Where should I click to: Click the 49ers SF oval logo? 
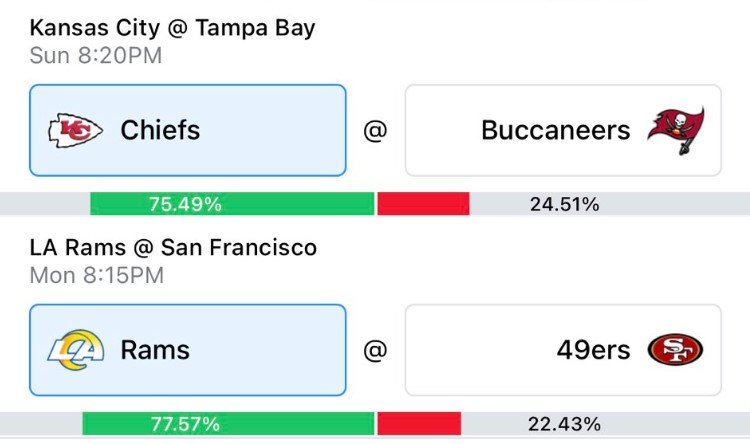pos(675,350)
